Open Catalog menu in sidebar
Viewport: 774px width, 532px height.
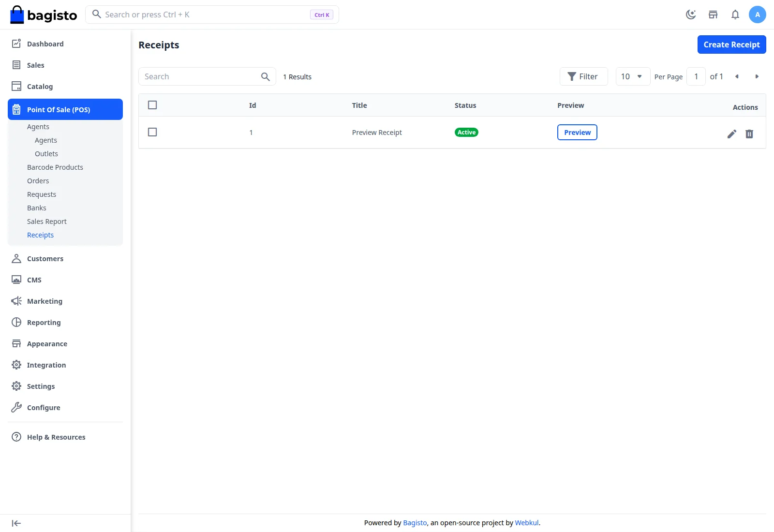tap(65, 87)
